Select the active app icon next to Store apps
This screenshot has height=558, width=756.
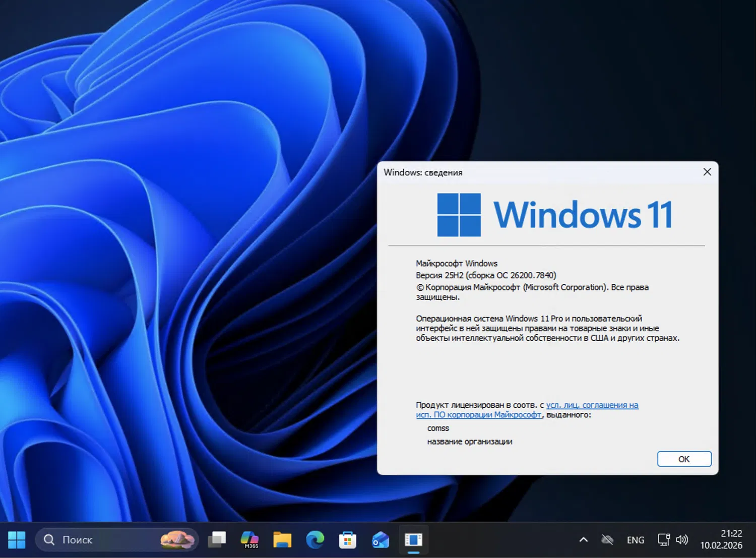[413, 539]
